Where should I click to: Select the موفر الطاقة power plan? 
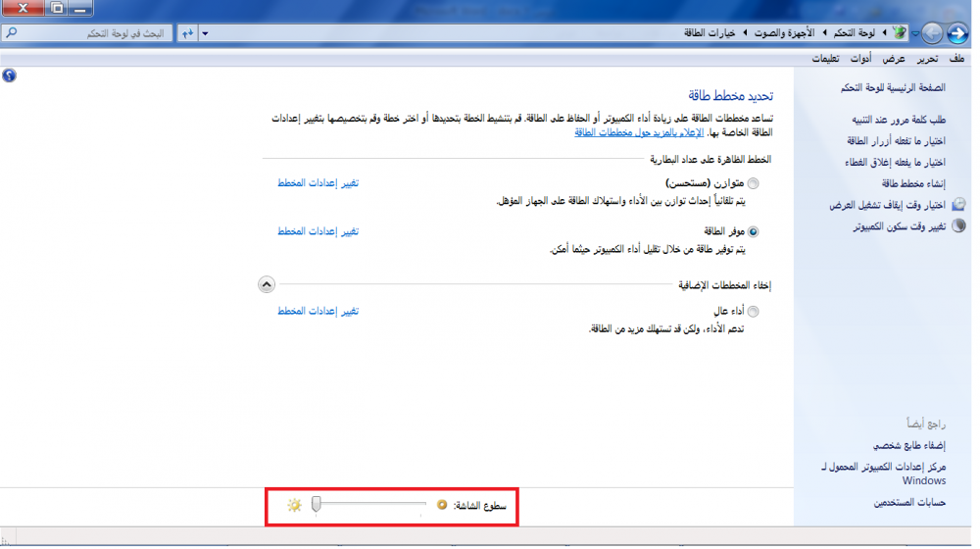(753, 232)
